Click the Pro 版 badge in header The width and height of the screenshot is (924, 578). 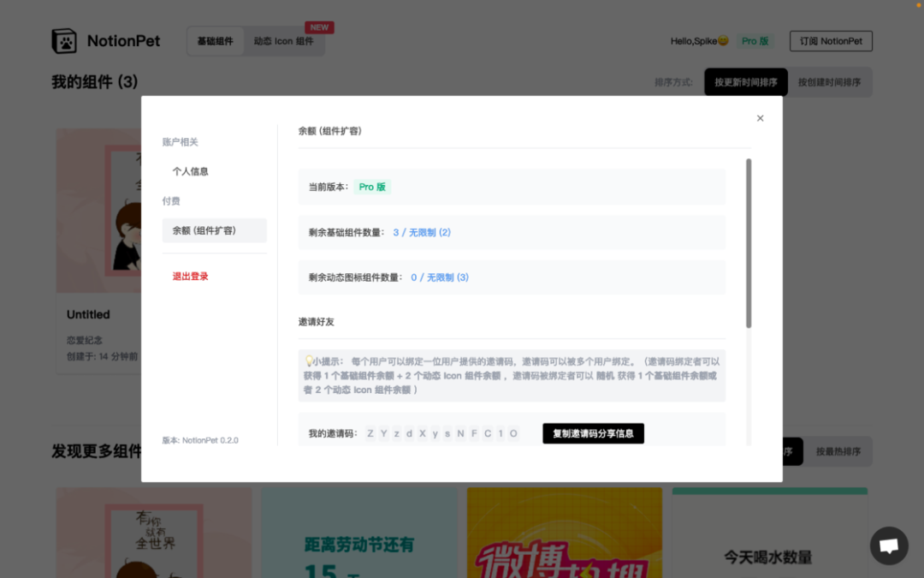pos(755,41)
